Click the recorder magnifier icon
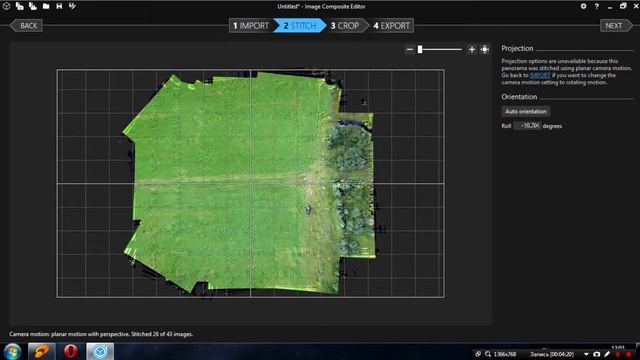 coord(488,354)
